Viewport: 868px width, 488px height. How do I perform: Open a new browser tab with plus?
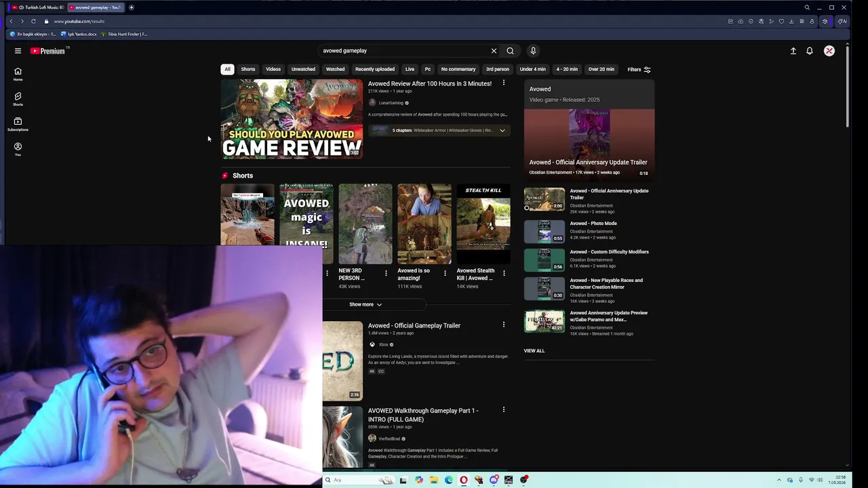[x=131, y=7]
